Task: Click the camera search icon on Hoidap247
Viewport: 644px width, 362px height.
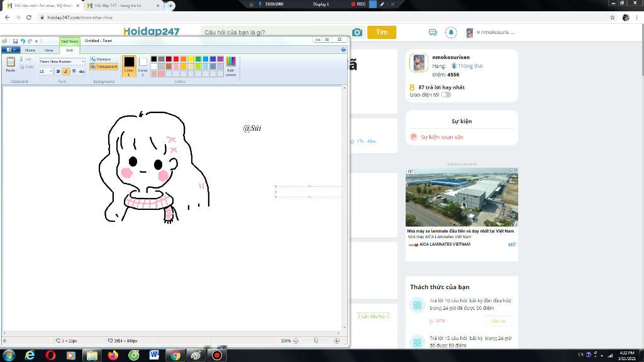Action: pos(357,33)
